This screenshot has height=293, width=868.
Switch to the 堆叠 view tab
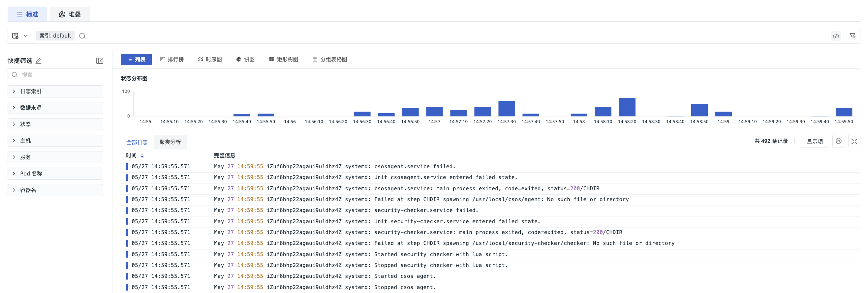[70, 14]
